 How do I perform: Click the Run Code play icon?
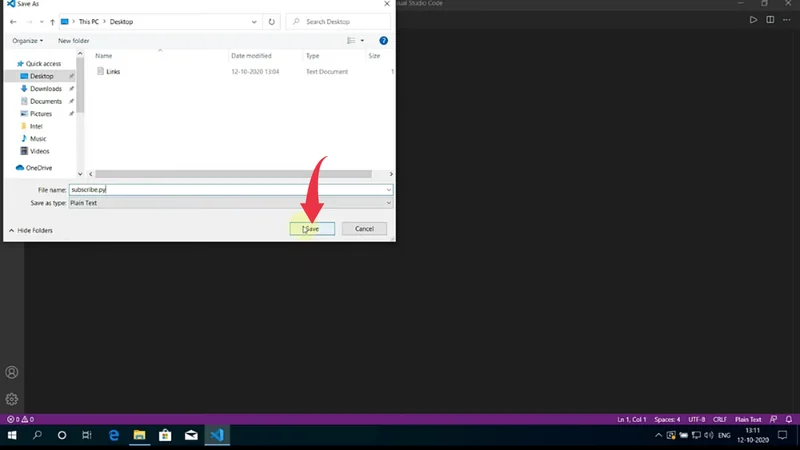point(754,20)
